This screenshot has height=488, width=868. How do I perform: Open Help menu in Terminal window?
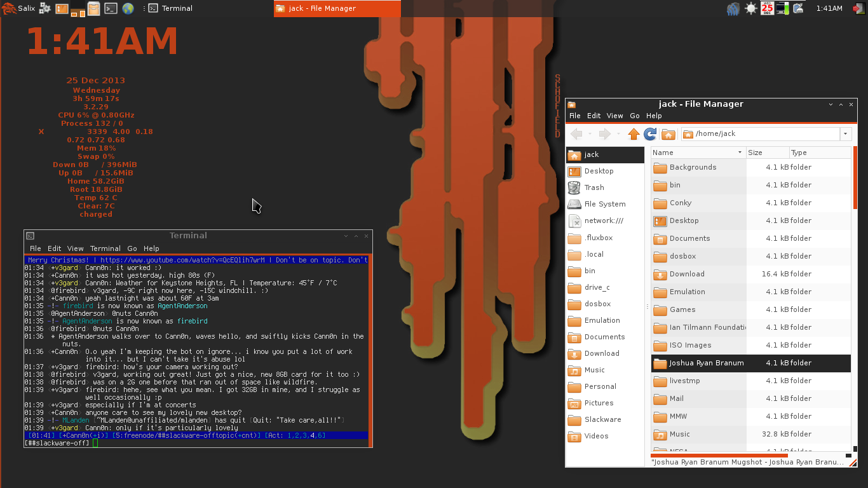click(x=151, y=248)
